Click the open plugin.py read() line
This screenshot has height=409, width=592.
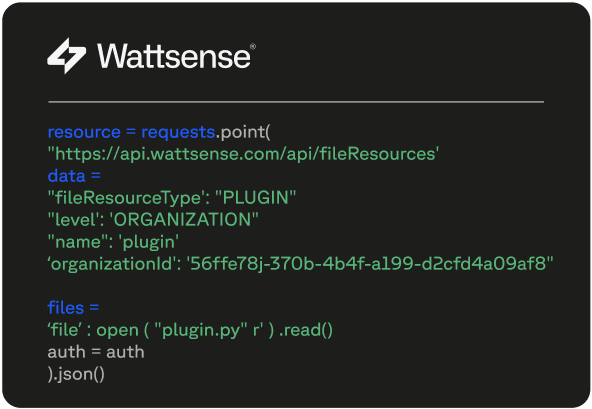pos(190,330)
